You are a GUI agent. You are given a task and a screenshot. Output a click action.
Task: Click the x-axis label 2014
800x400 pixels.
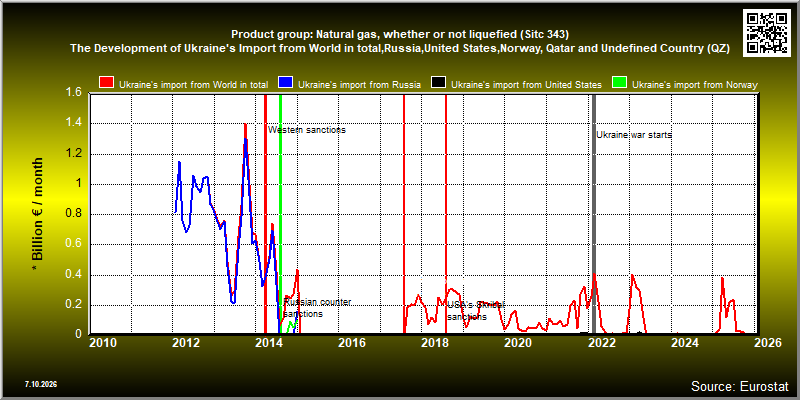269,343
